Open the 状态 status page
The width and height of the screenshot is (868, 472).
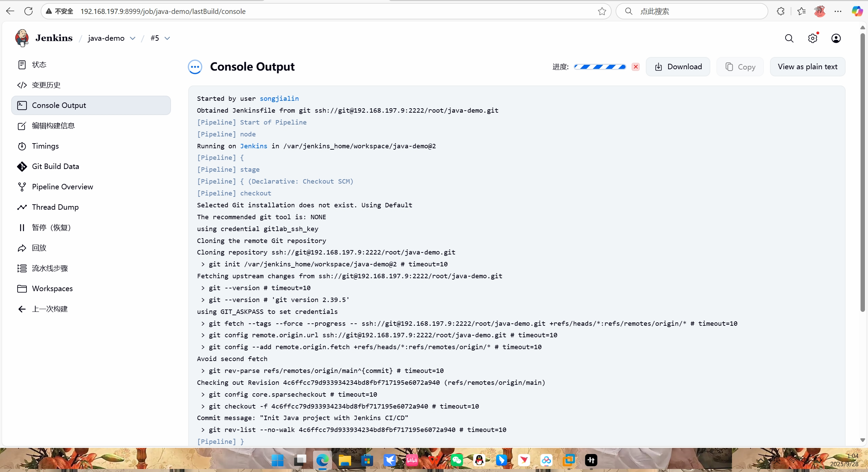[91, 64]
